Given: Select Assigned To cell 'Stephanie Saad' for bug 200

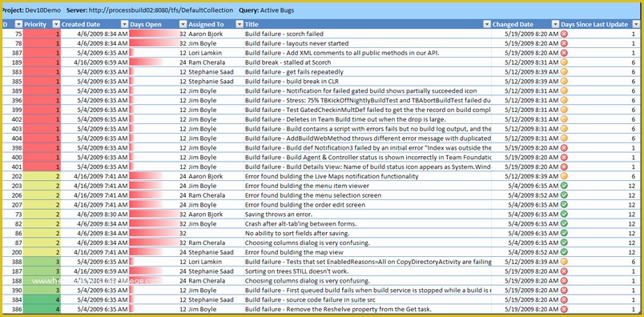Looking at the screenshot, I should tap(211, 252).
